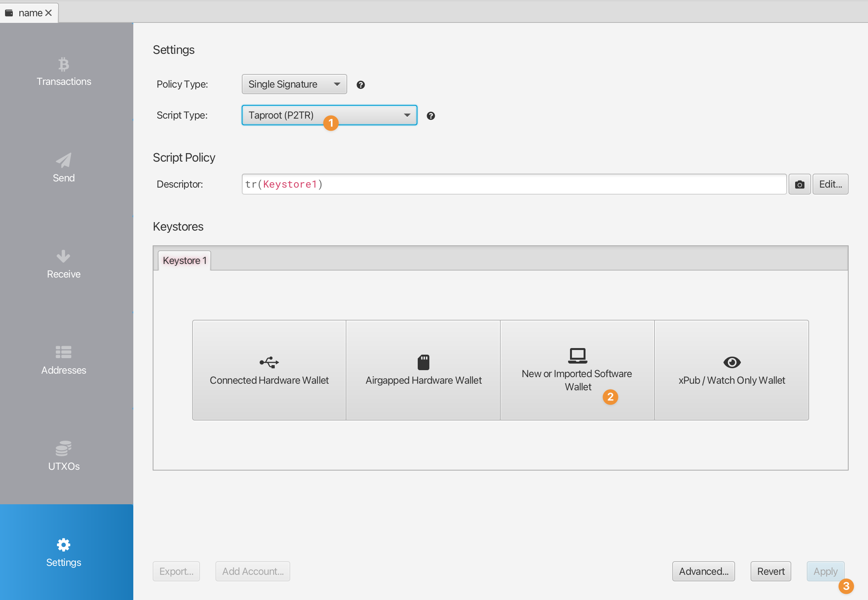Close the name wallet tab

(48, 13)
